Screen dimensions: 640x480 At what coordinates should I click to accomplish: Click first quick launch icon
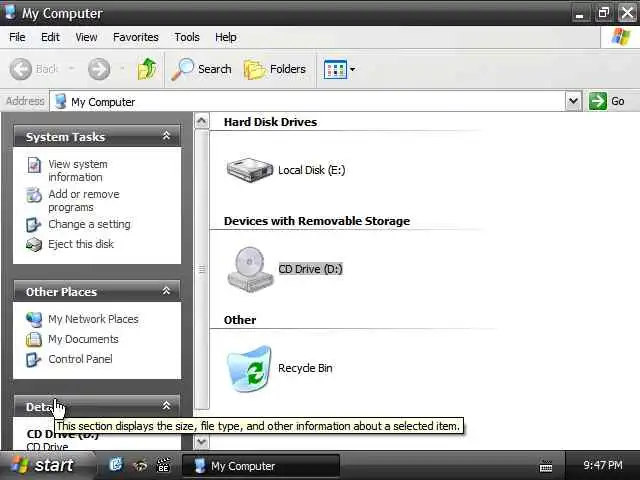pyautogui.click(x=116, y=465)
